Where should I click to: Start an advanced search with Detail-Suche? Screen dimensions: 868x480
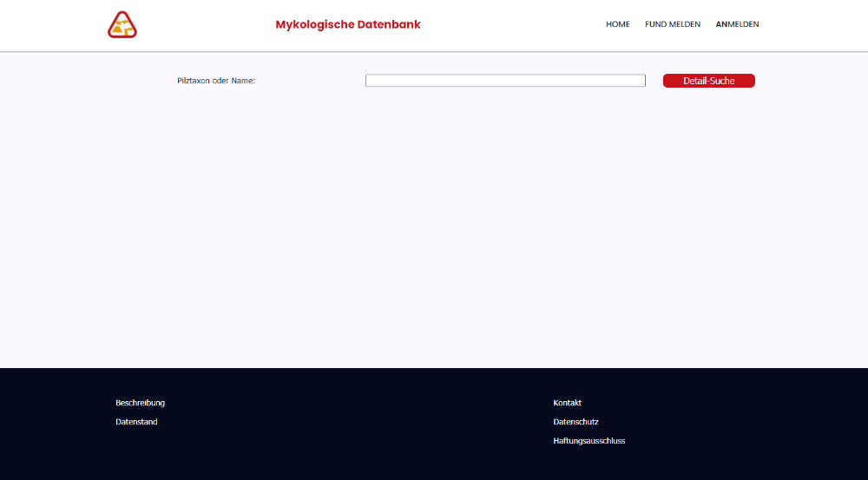(x=708, y=81)
